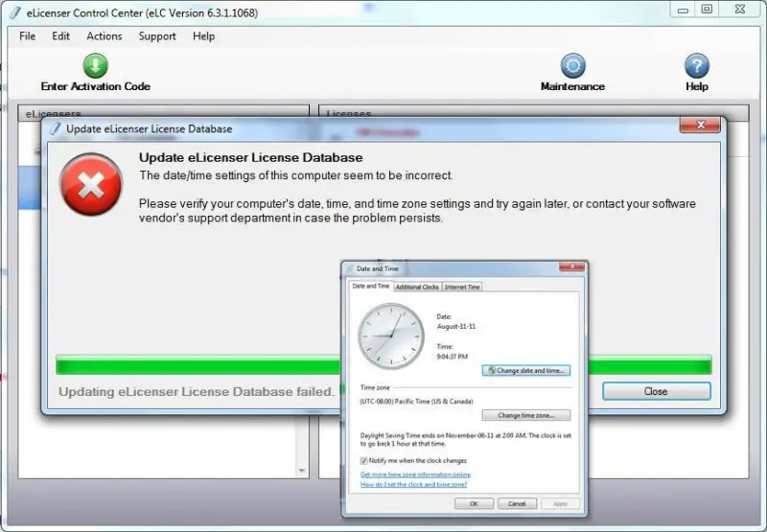Click the Change date and time button

[526, 371]
